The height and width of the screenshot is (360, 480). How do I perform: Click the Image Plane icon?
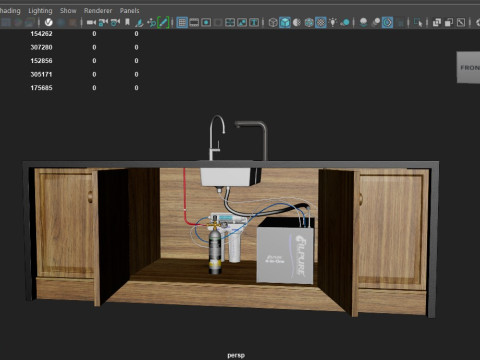[139, 22]
